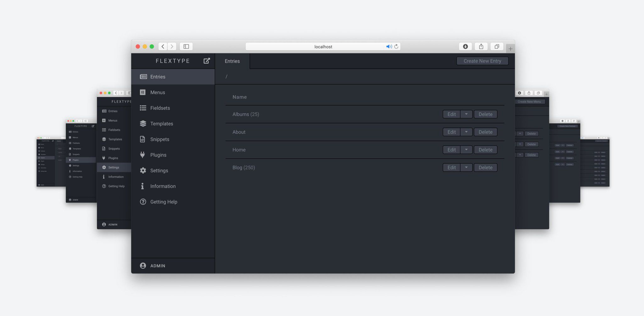
Task: Toggle the Safari sidebar button
Action: tap(186, 47)
